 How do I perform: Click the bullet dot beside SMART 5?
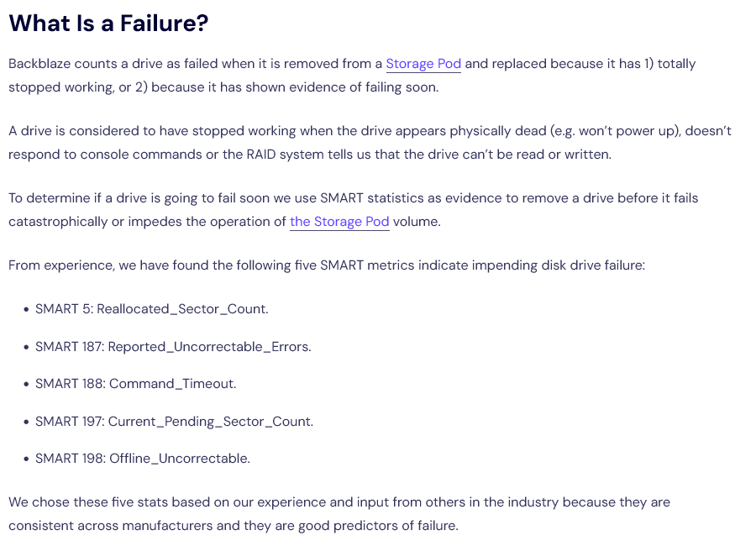pyautogui.click(x=27, y=309)
